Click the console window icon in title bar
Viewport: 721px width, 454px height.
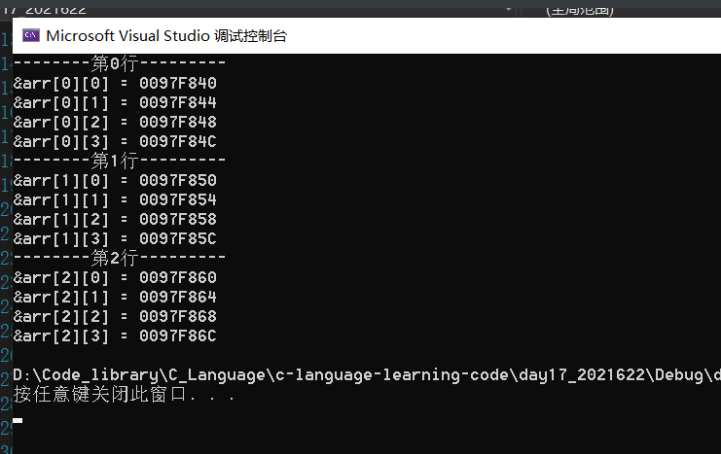[31, 35]
